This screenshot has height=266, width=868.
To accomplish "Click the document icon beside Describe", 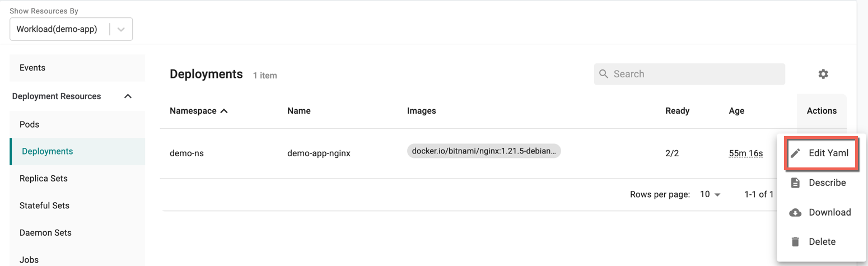I will tap(795, 183).
